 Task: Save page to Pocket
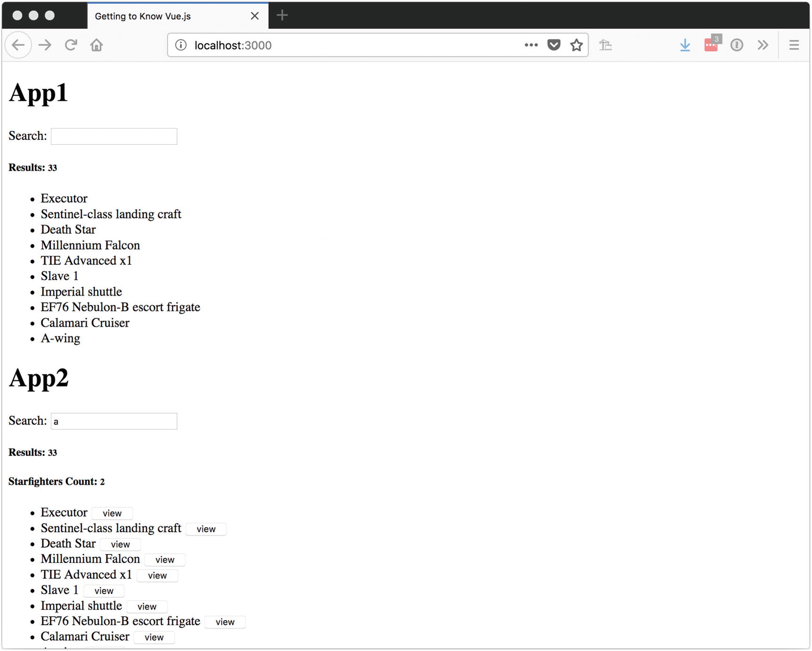coord(554,45)
